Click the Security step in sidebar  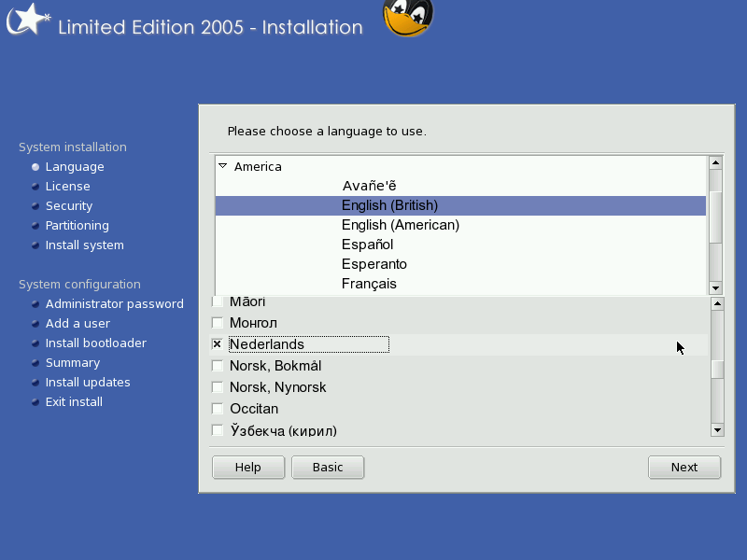[x=69, y=206]
